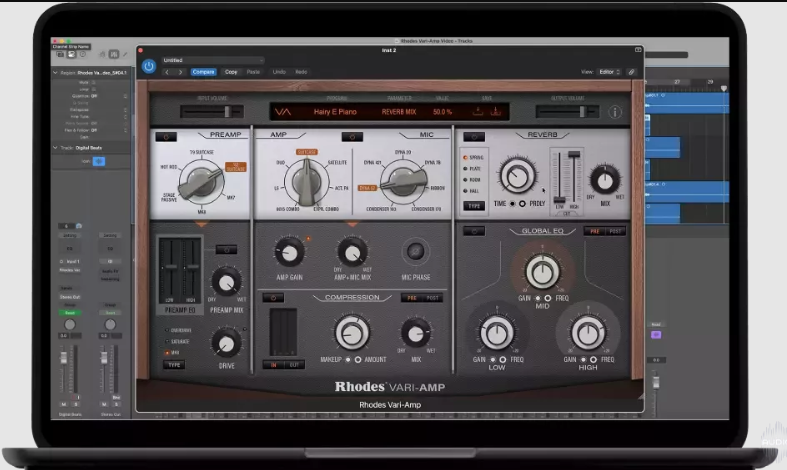The height and width of the screenshot is (470, 787).
Task: Click the previous preset arrow
Action: point(168,72)
